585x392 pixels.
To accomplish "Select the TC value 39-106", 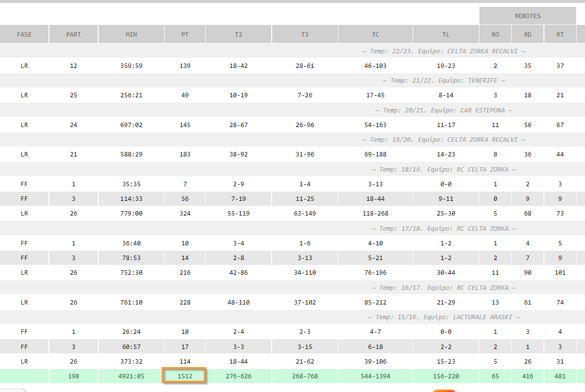I will [x=375, y=361].
